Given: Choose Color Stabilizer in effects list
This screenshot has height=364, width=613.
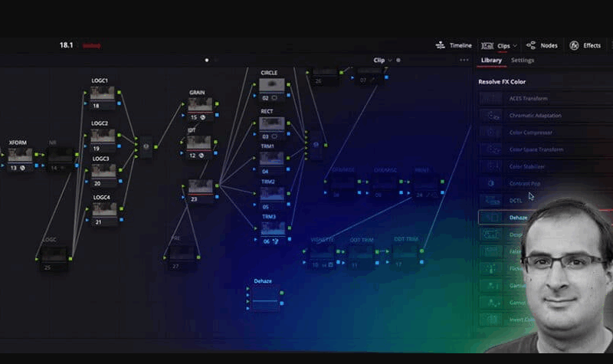Looking at the screenshot, I should coord(527,166).
